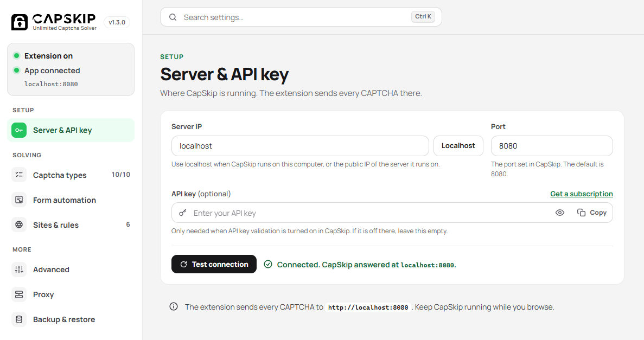
Task: Click the Extension on green status dot
Action: 16,55
